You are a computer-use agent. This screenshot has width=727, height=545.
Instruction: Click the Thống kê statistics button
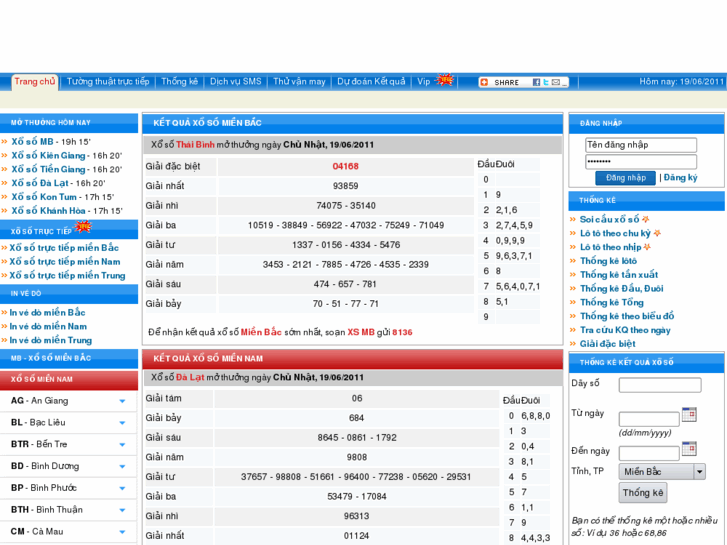tap(642, 493)
